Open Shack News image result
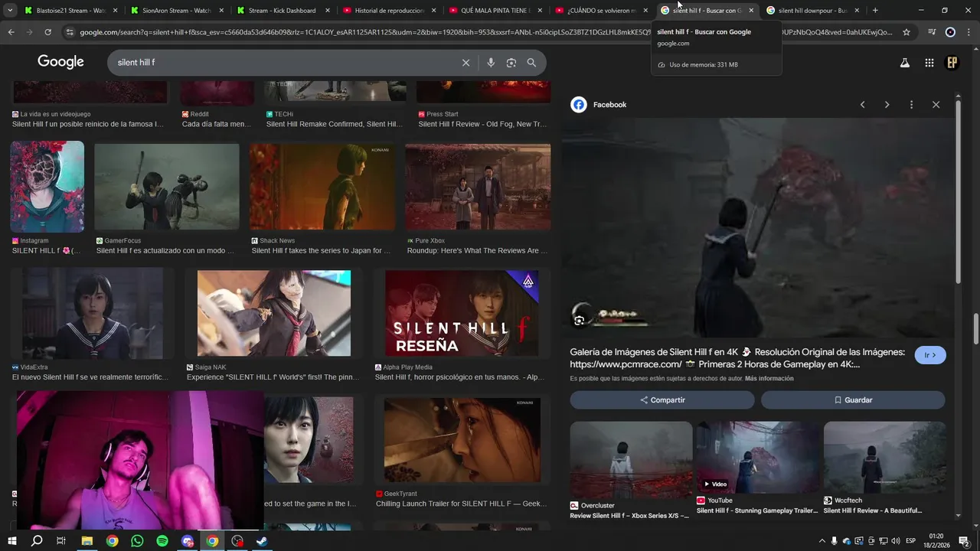This screenshot has height=551, width=980. coord(322,187)
